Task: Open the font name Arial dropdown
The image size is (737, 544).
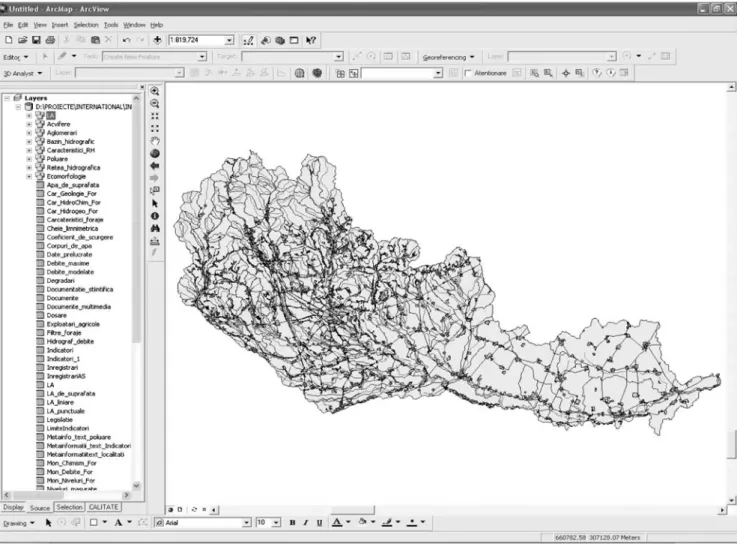Action: click(246, 523)
